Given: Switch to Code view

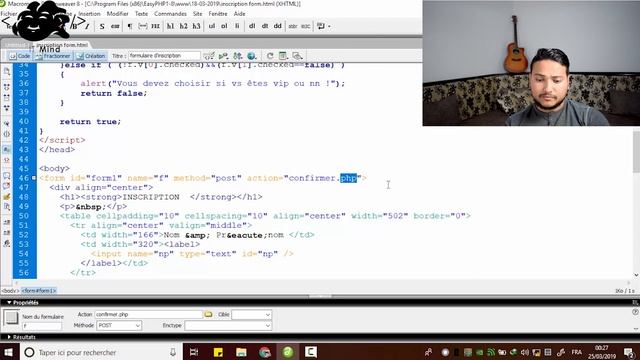Looking at the screenshot, I should point(20,56).
